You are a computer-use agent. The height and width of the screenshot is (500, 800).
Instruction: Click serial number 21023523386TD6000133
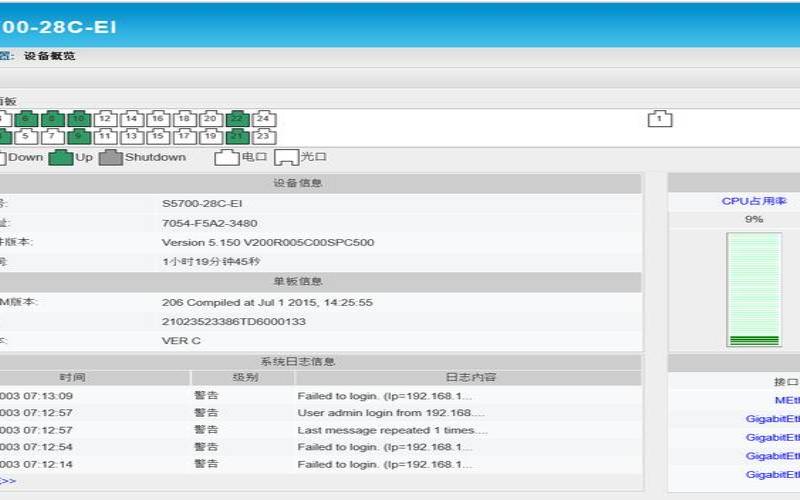click(x=234, y=322)
